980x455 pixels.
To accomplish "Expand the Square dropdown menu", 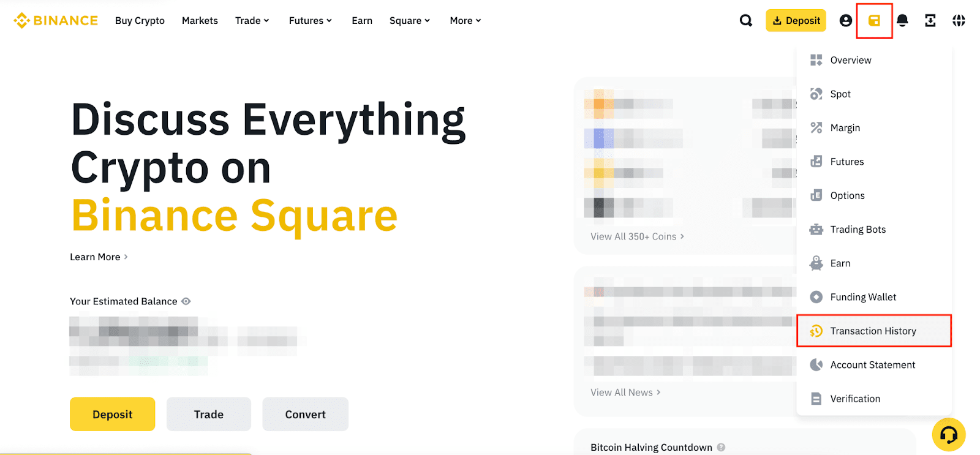I will 410,21.
